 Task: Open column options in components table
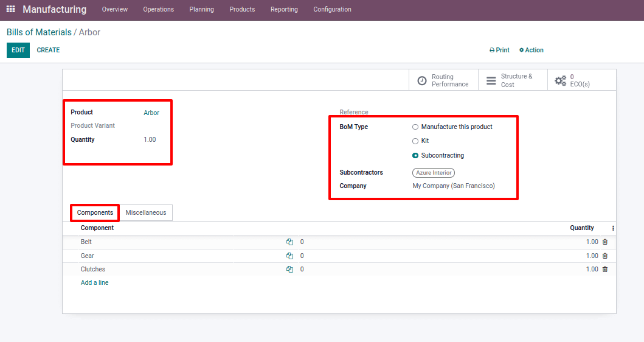pyautogui.click(x=612, y=228)
